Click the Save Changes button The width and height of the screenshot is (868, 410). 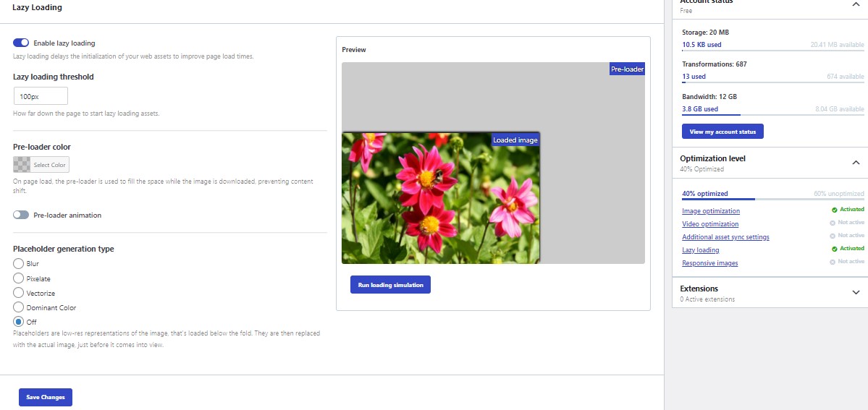(x=46, y=397)
